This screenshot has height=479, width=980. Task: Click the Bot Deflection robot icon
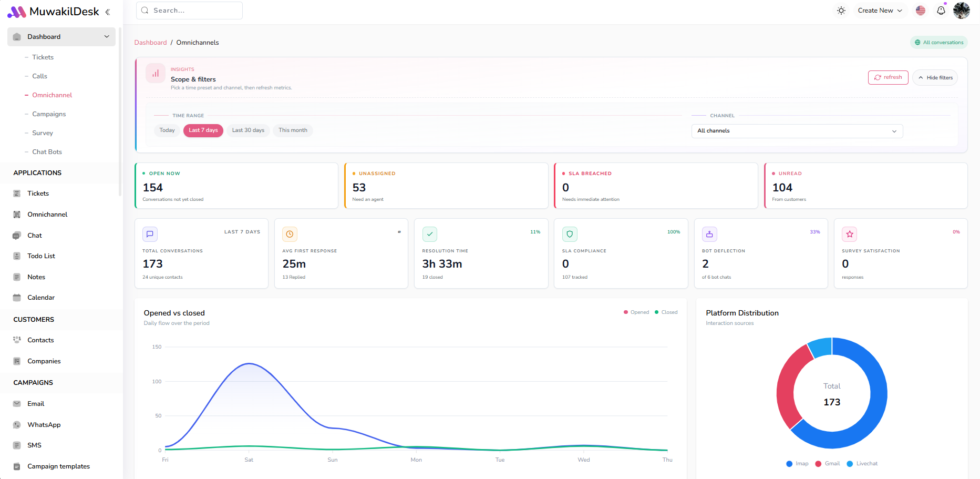pos(709,234)
